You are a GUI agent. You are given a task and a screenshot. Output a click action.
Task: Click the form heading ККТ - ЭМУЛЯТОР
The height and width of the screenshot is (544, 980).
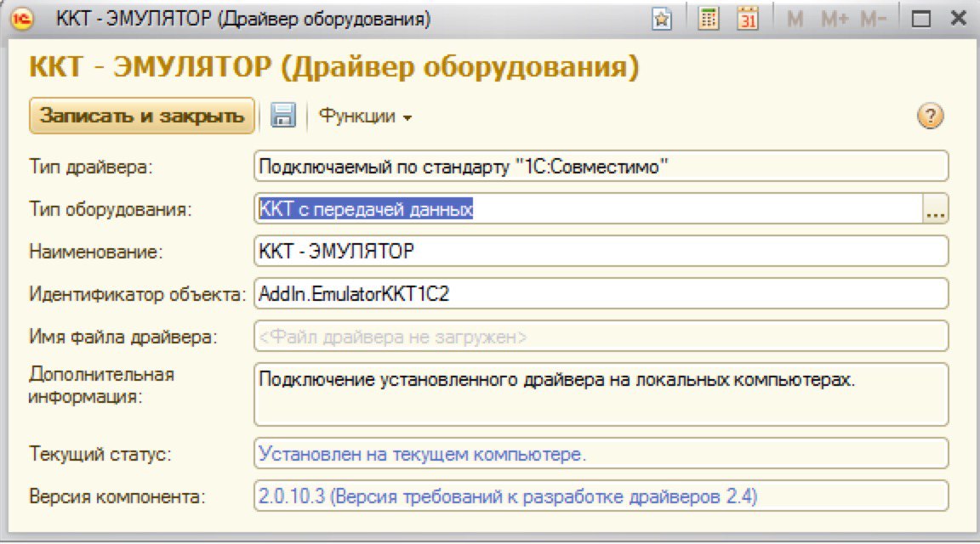(334, 67)
